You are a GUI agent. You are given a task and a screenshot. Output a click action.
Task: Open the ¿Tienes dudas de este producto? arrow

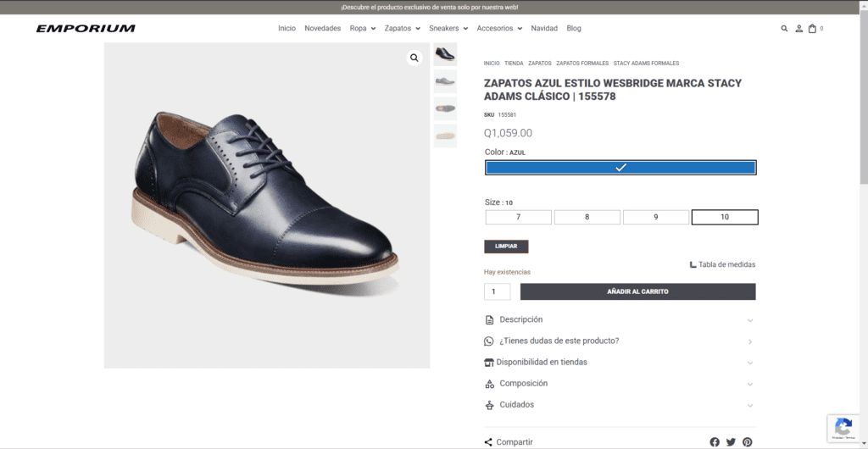[750, 341]
